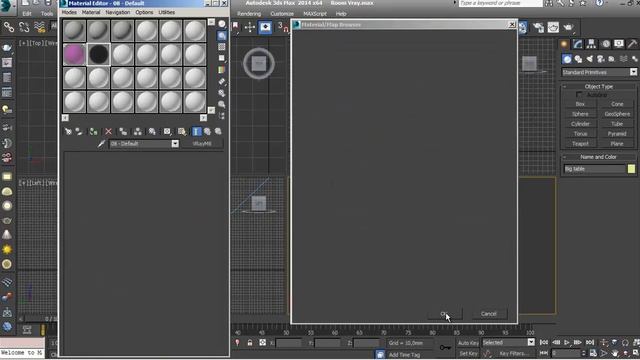Collapse the Name and Color rollout
The width and height of the screenshot is (640, 360).
click(599, 157)
